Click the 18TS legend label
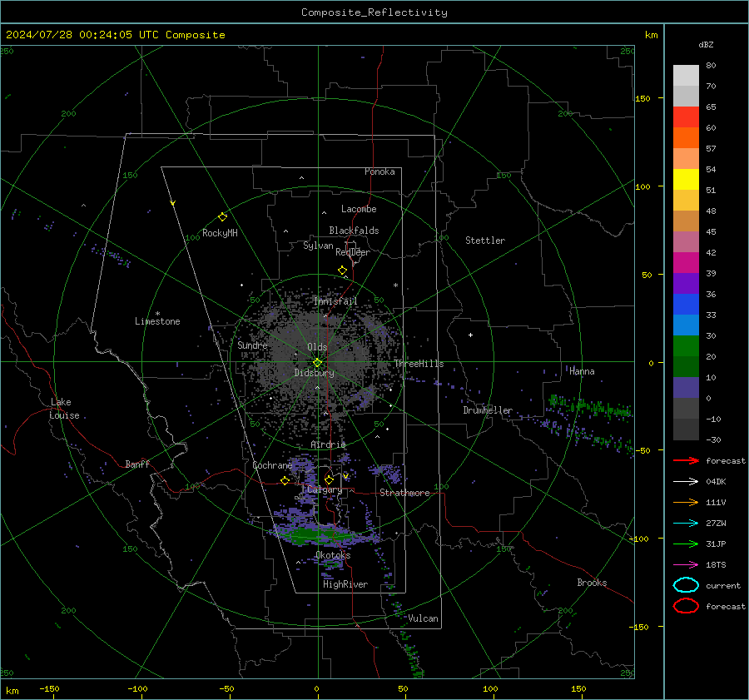 click(716, 565)
